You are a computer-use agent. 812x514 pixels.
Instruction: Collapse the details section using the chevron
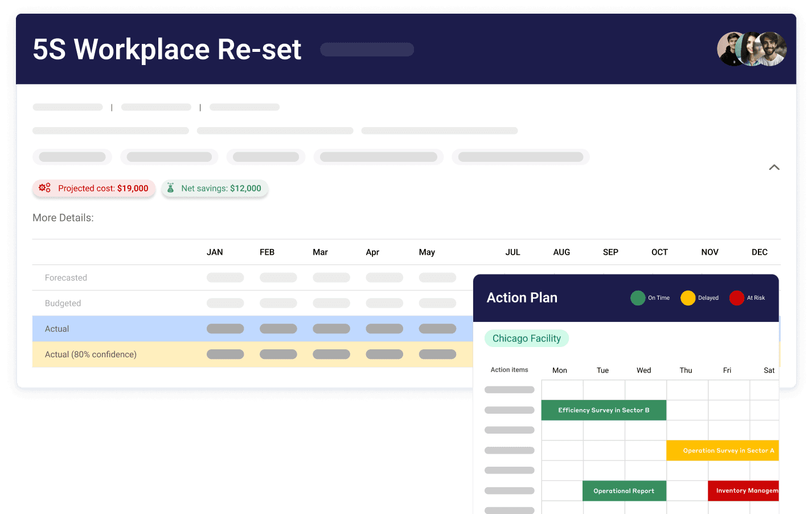pos(774,167)
